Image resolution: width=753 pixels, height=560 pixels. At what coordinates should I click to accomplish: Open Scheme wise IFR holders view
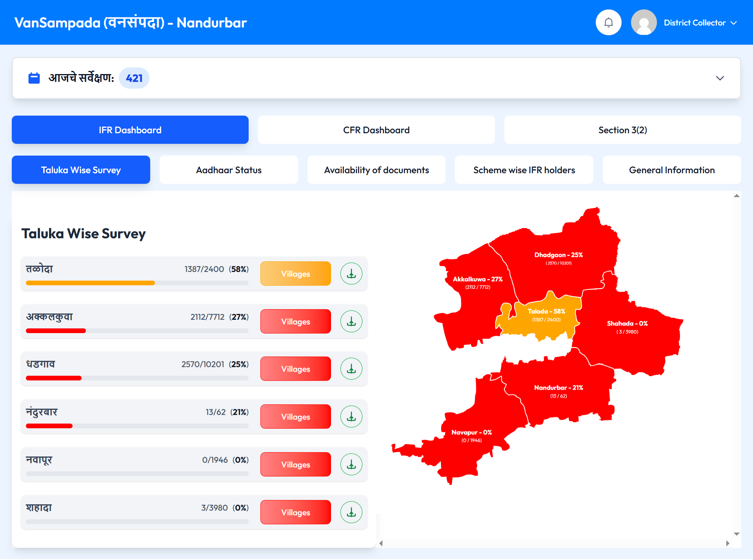pyautogui.click(x=524, y=170)
